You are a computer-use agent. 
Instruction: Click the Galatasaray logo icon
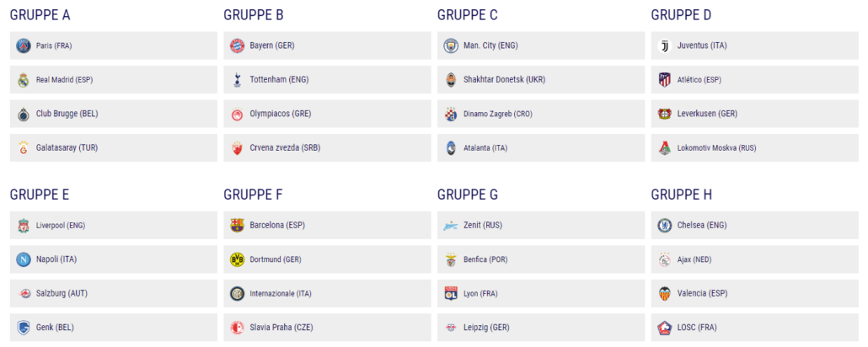pyautogui.click(x=24, y=147)
